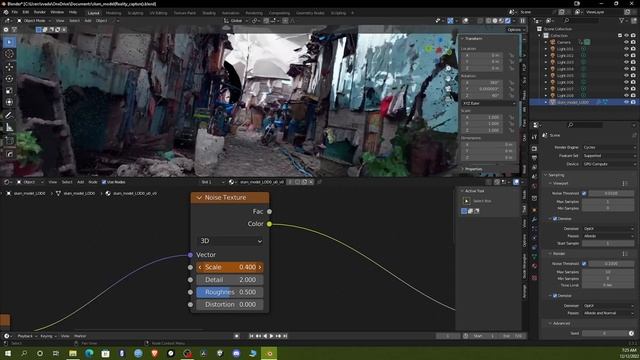Screen dimensions: 640x360
Task: Open Brave browser from the taskbar
Action: (154, 353)
